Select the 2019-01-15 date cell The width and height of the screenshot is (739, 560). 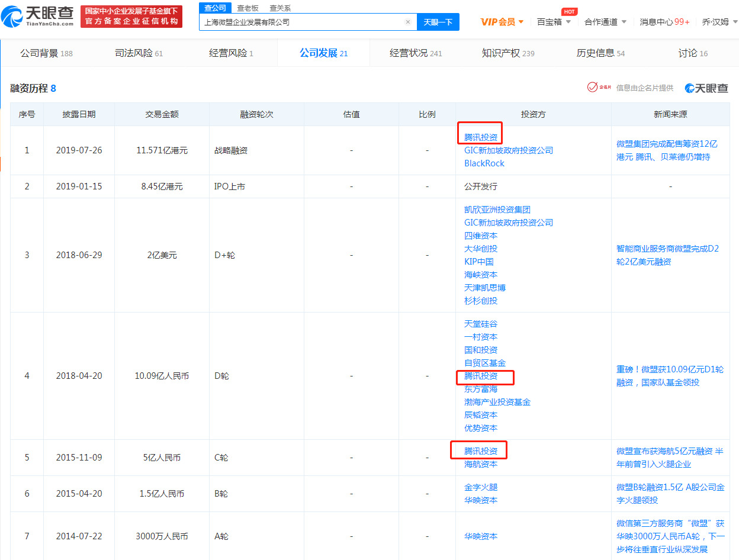click(79, 186)
